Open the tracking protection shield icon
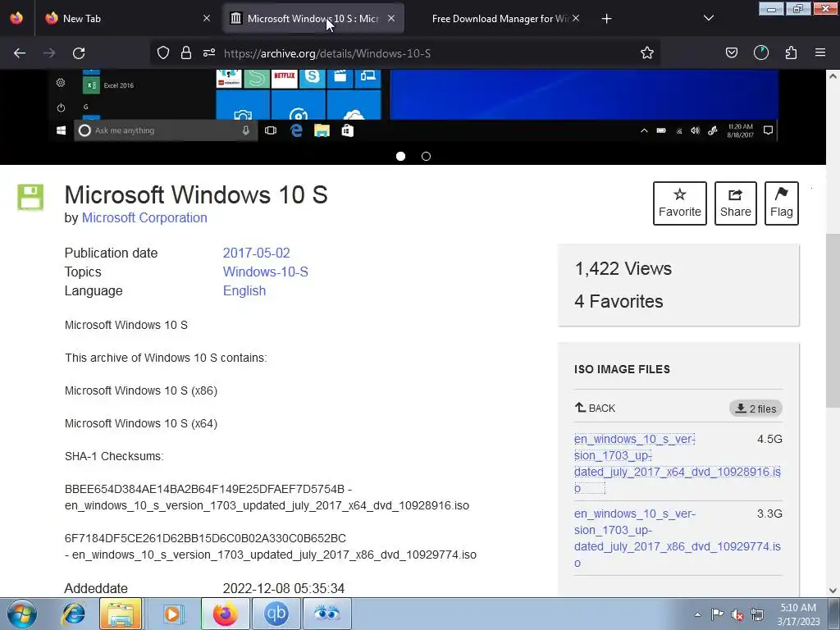 point(163,52)
